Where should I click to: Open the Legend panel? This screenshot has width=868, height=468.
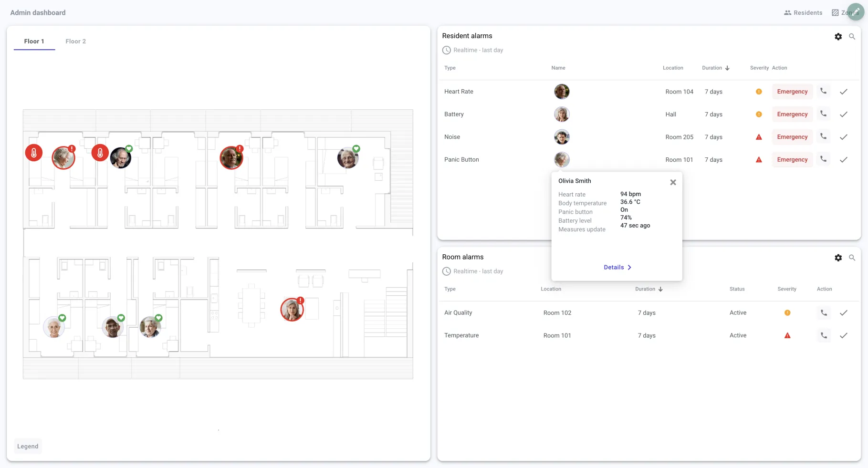[x=27, y=446]
